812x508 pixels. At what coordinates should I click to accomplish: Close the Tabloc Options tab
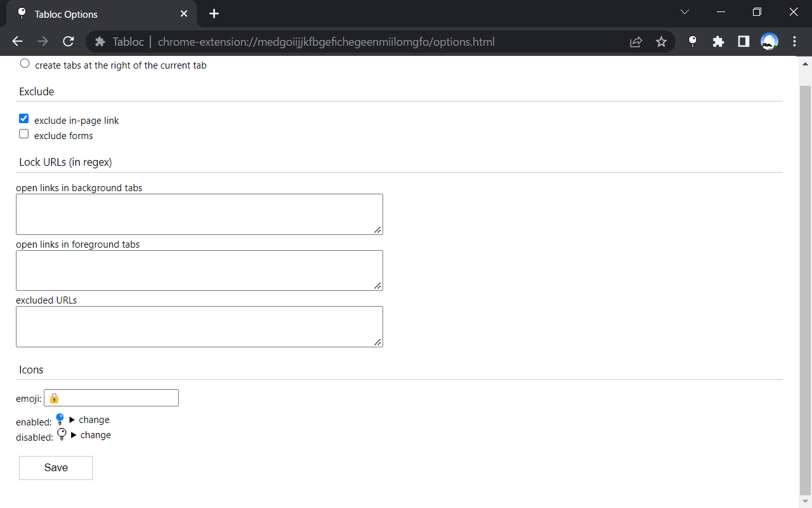pos(184,14)
